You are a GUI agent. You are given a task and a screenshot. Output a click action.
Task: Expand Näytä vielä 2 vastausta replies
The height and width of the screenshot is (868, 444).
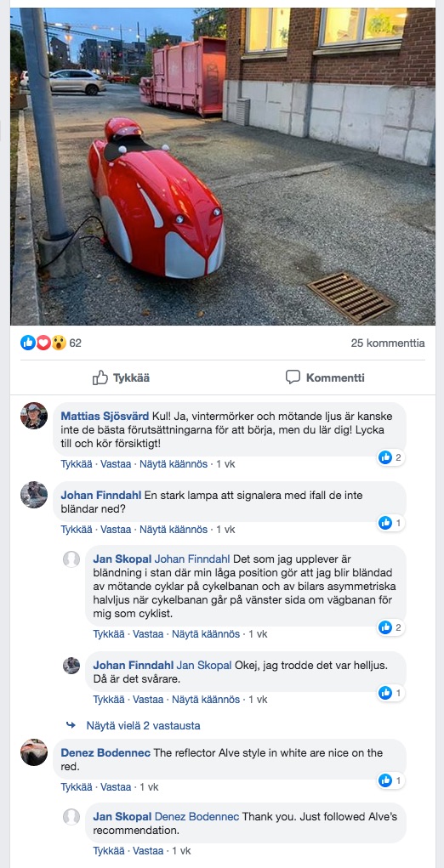tap(144, 725)
